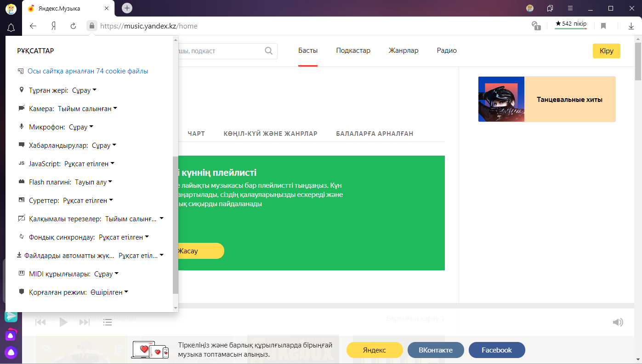Click the protection blocked-items icon
642x364 pixels.
535,26
